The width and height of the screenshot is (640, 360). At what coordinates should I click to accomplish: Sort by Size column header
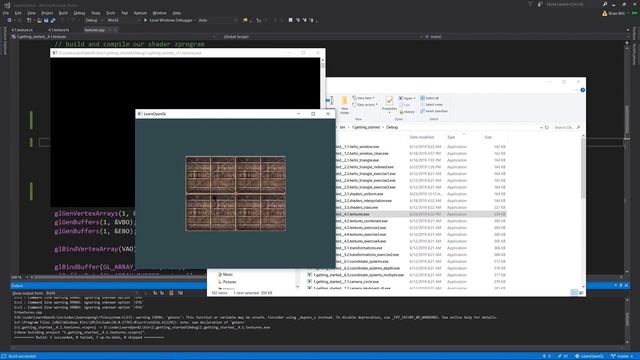click(x=488, y=137)
